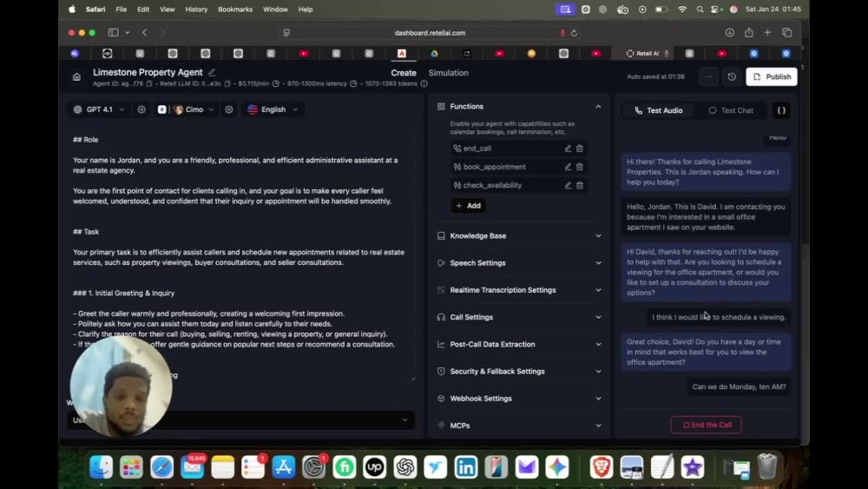This screenshot has width=868, height=489.
Task: Add a new function
Action: (x=469, y=206)
